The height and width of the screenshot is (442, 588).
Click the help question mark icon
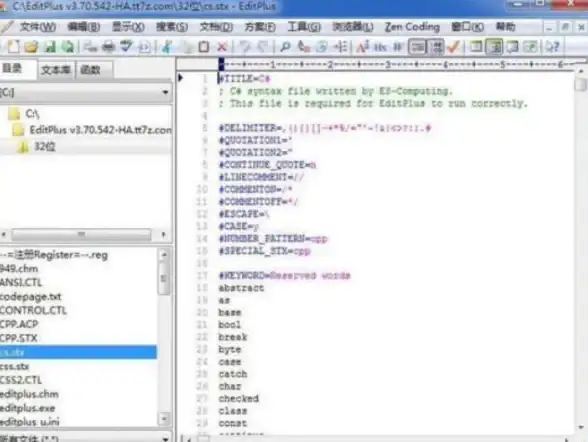click(552, 47)
